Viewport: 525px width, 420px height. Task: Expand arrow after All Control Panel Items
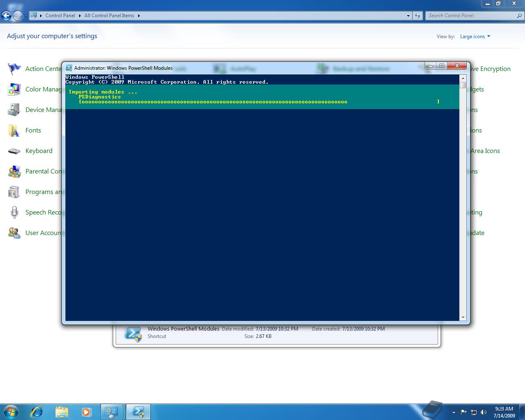pos(139,16)
